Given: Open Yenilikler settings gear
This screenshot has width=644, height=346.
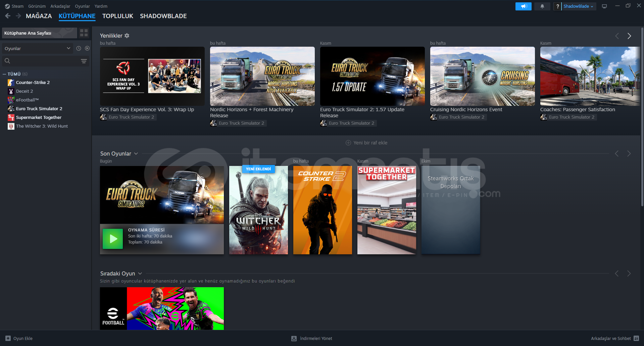Looking at the screenshot, I should pyautogui.click(x=127, y=36).
